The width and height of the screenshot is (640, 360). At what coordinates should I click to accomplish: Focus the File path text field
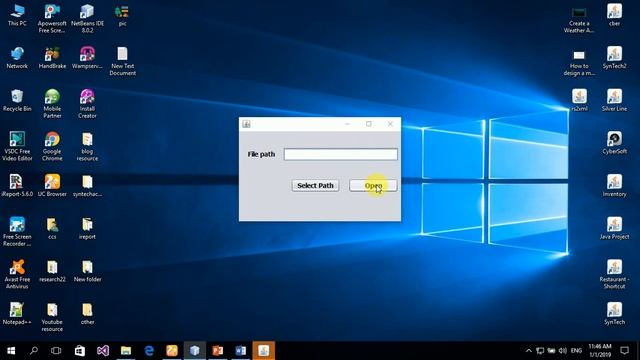341,154
